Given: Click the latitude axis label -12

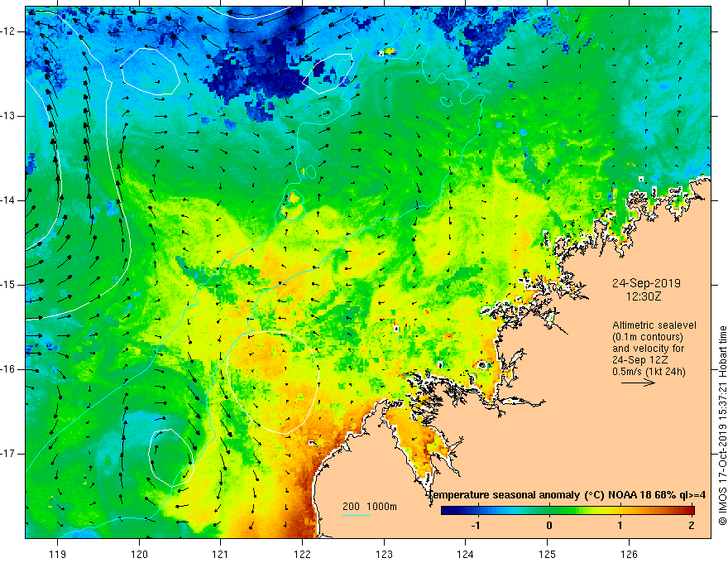Looking at the screenshot, I should 8,31.
